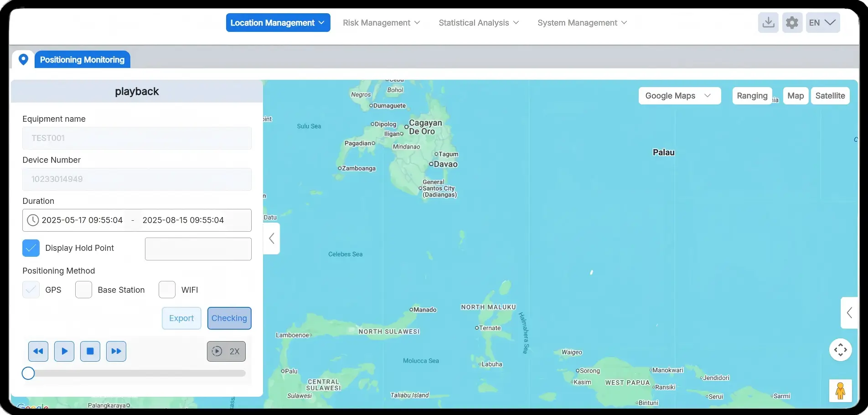Screen dimensions: 868x415
Task: Open the Risk Management menu
Action: point(381,23)
